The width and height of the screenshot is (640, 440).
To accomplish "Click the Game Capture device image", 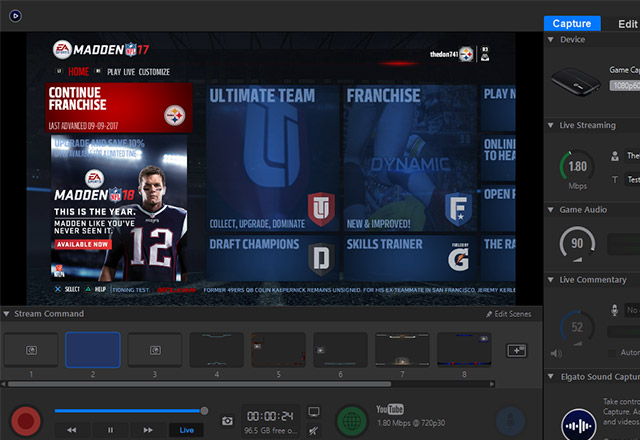I will 576,82.
